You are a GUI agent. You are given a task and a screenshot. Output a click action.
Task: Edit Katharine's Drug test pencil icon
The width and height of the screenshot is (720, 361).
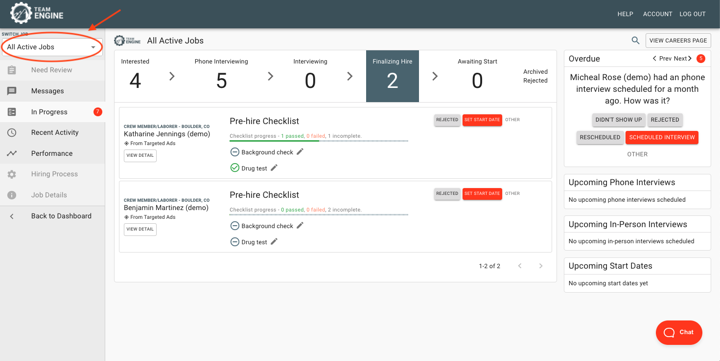point(274,168)
